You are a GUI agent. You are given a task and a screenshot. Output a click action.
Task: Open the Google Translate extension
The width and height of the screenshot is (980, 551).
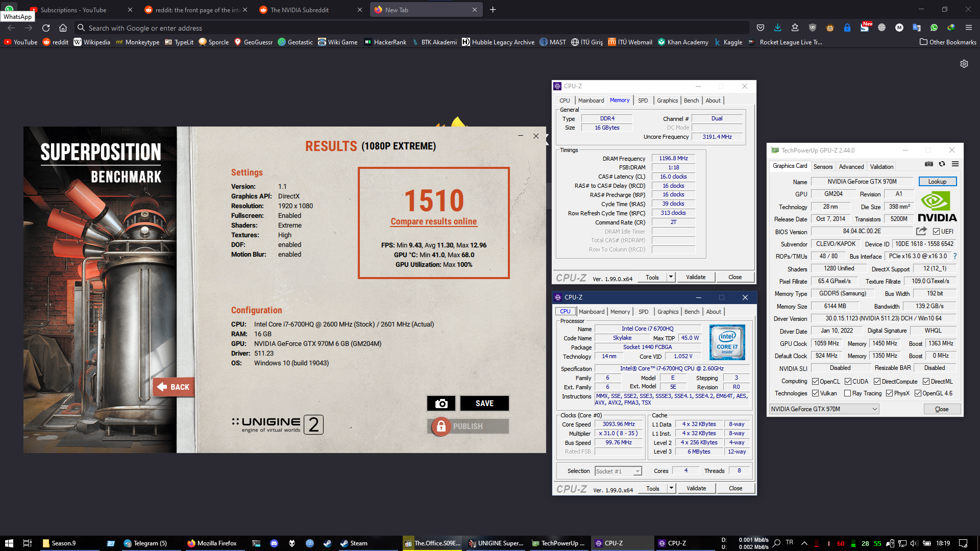click(917, 28)
